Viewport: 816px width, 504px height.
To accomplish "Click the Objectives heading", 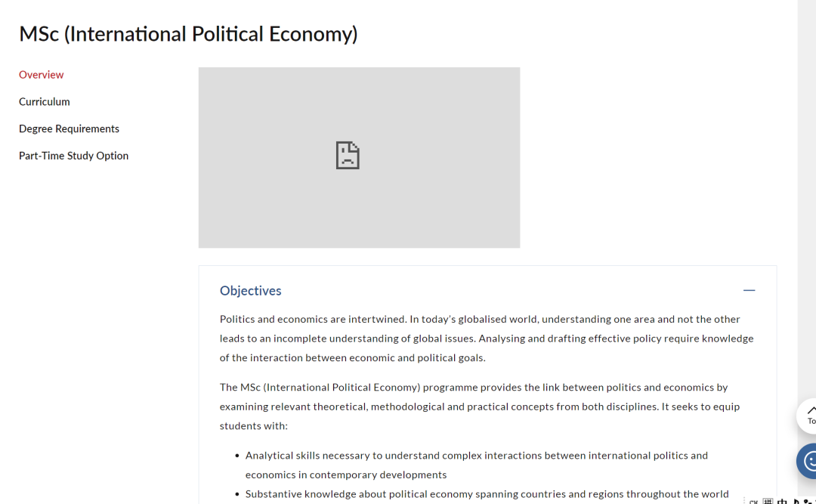I will 250,290.
